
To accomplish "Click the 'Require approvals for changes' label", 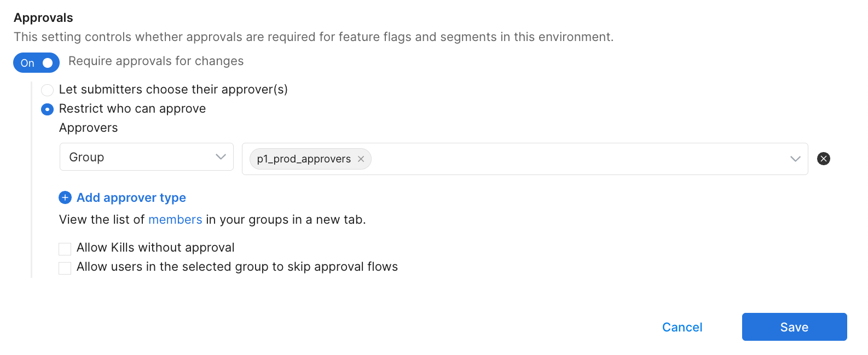I will (156, 61).
